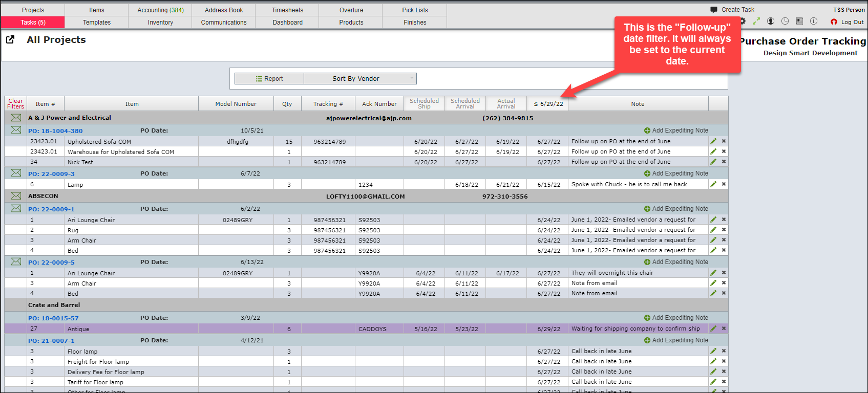Open the user profile icon

pyautogui.click(x=771, y=21)
